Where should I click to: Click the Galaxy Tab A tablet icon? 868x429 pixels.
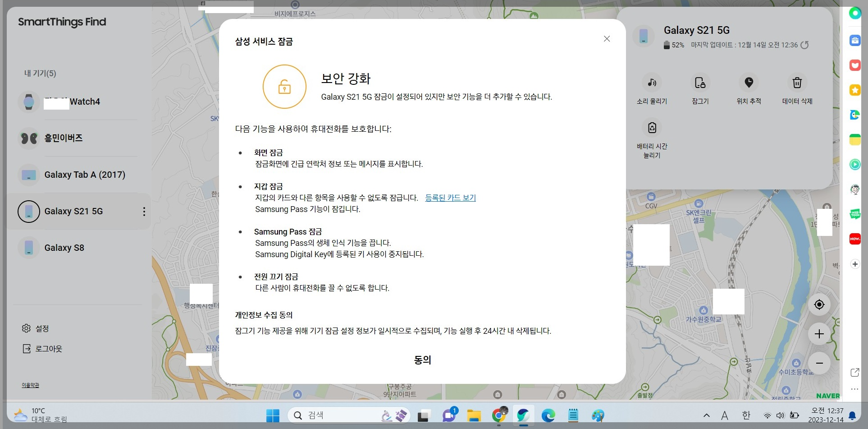click(29, 175)
